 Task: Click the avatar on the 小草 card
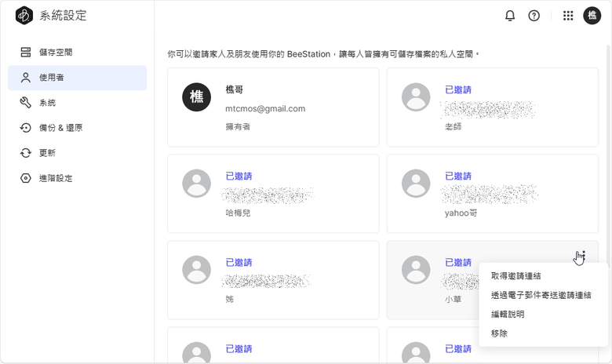416,270
